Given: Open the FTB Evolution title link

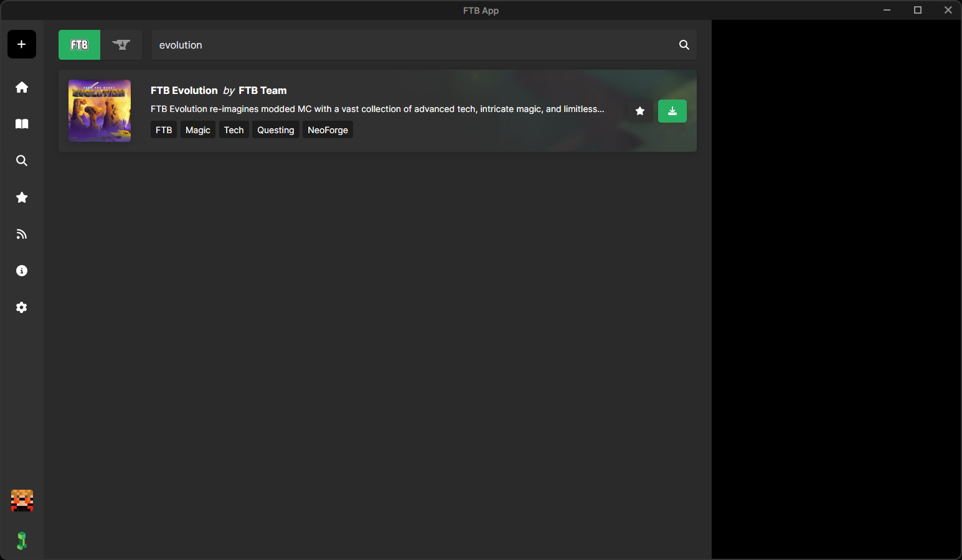Looking at the screenshot, I should [x=184, y=90].
